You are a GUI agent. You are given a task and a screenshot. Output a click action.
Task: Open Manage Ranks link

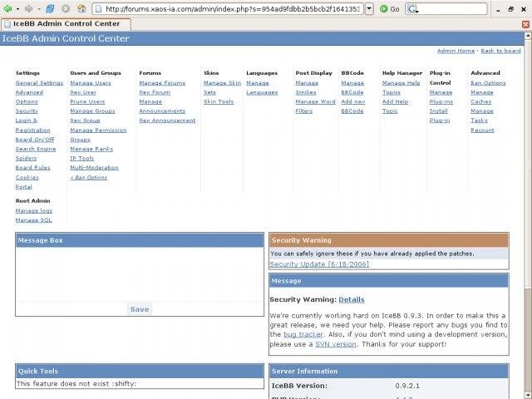click(91, 149)
